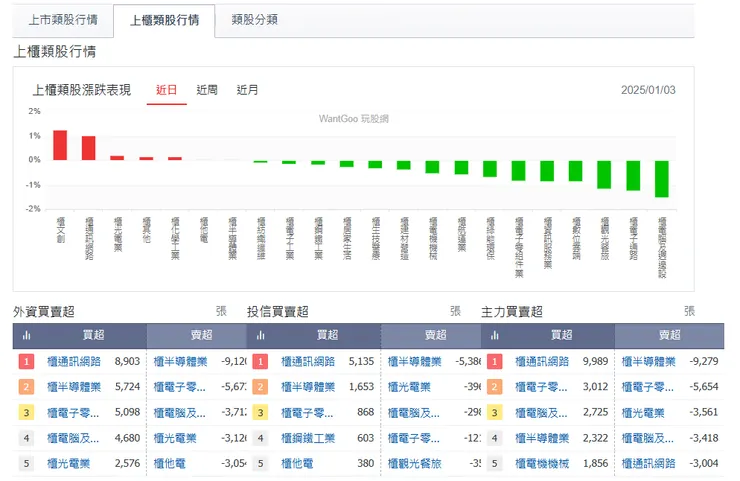Open 櫃他電 in 投信 買超 list

297,464
